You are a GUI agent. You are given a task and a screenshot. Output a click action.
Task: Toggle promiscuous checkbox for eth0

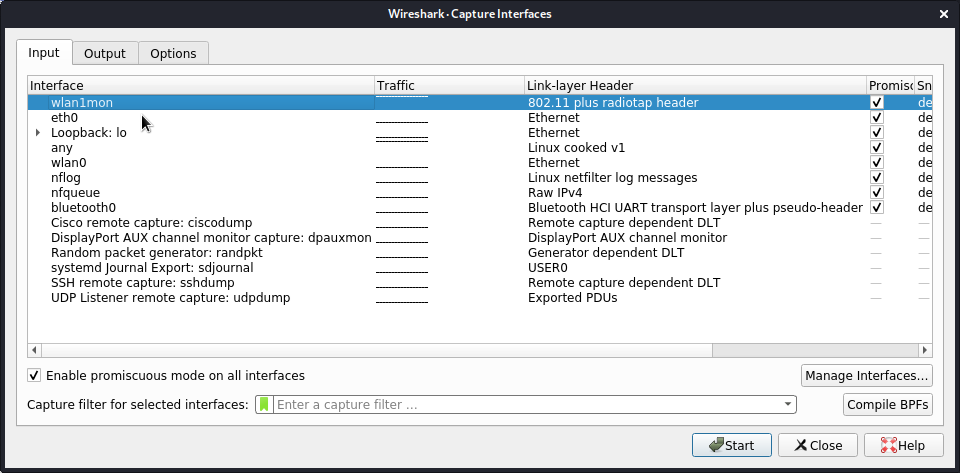[x=877, y=117]
